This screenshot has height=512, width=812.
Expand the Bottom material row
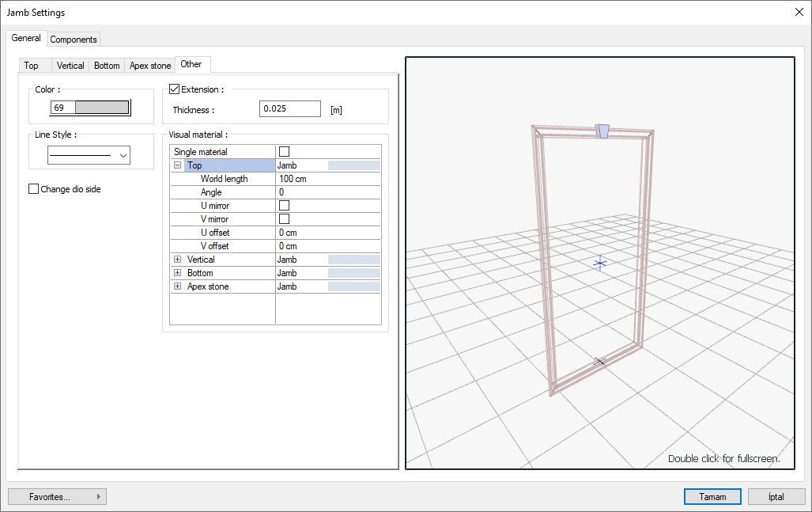[178, 273]
